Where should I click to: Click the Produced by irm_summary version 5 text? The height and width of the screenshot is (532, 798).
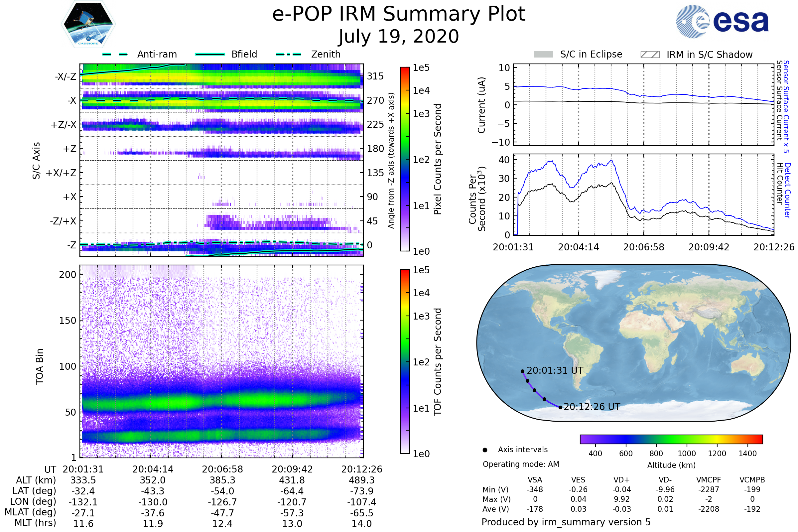point(566,522)
